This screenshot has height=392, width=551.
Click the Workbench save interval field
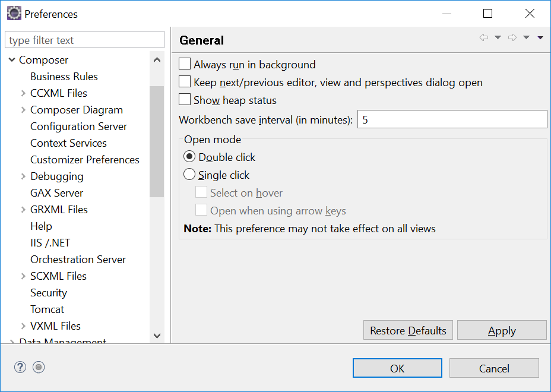(x=451, y=119)
